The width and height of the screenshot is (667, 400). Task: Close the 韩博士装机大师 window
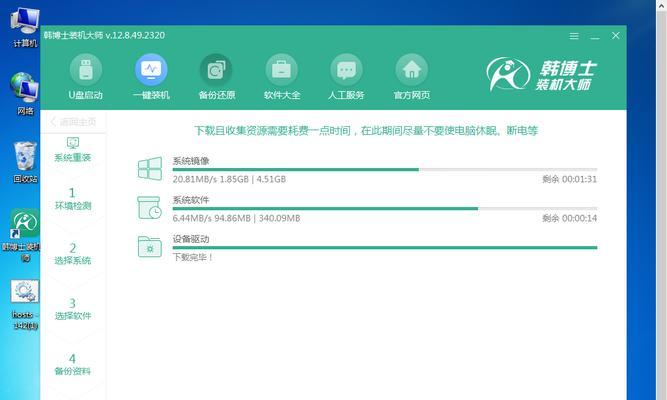[x=616, y=36]
